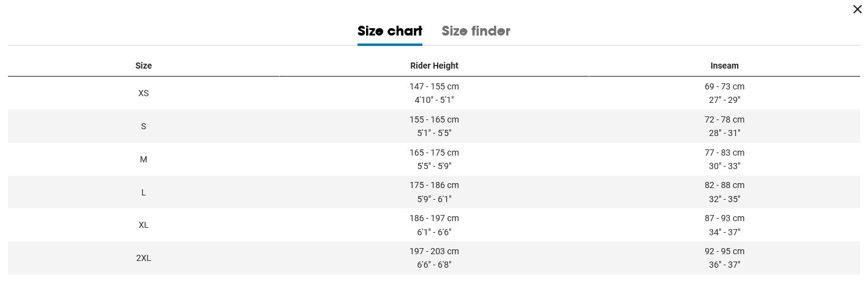The height and width of the screenshot is (283, 868).
Task: Click the 6'6" - 6'8" height text
Action: click(434, 265)
